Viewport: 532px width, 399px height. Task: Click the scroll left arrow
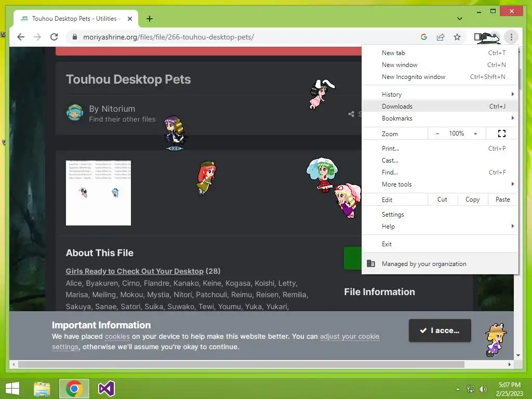pos(14,364)
